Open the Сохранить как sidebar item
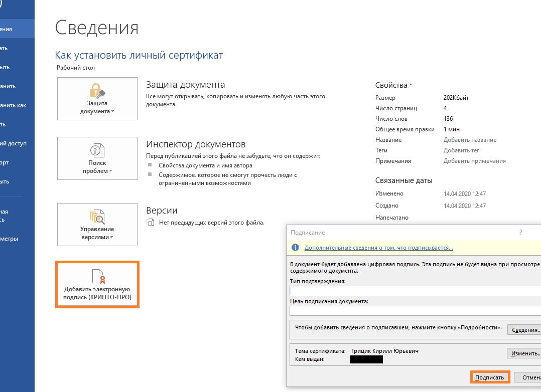 (17, 105)
